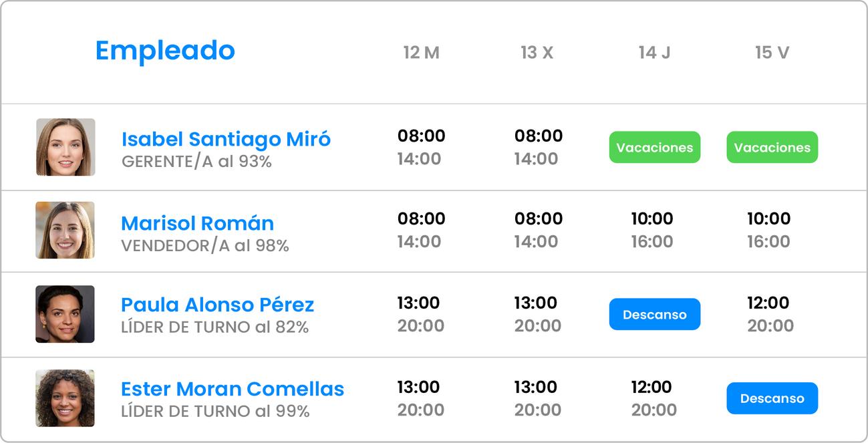The image size is (868, 443).
Task: Open Marisol Román's profile photo
Action: click(65, 231)
